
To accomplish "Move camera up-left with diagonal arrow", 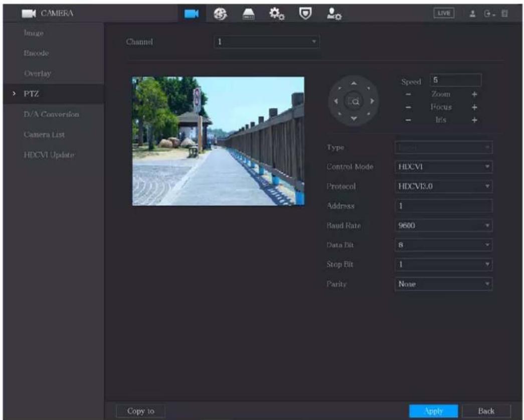I will pos(340,88).
